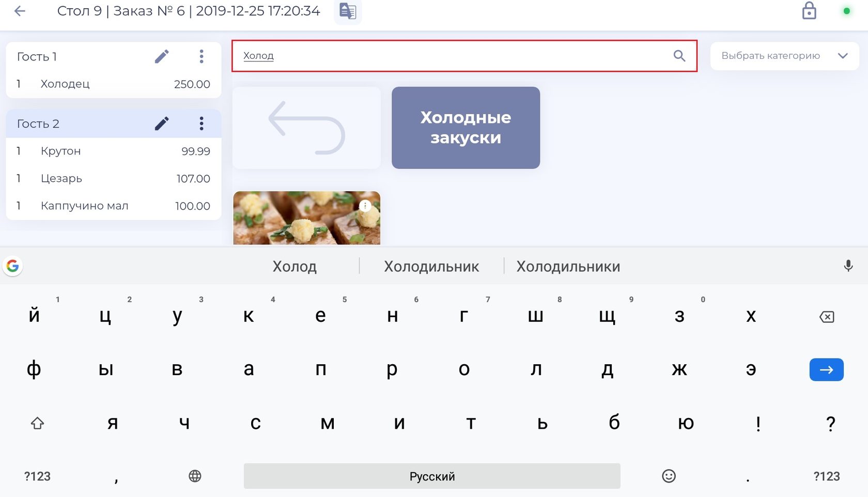Screen dimensions: 868x497
Task: Tap the й key
Action: point(34,315)
